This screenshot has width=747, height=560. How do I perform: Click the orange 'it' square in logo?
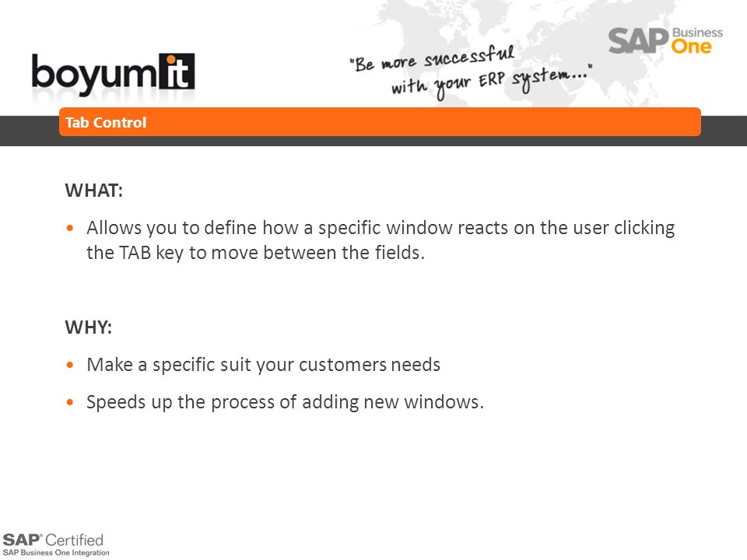tap(177, 72)
